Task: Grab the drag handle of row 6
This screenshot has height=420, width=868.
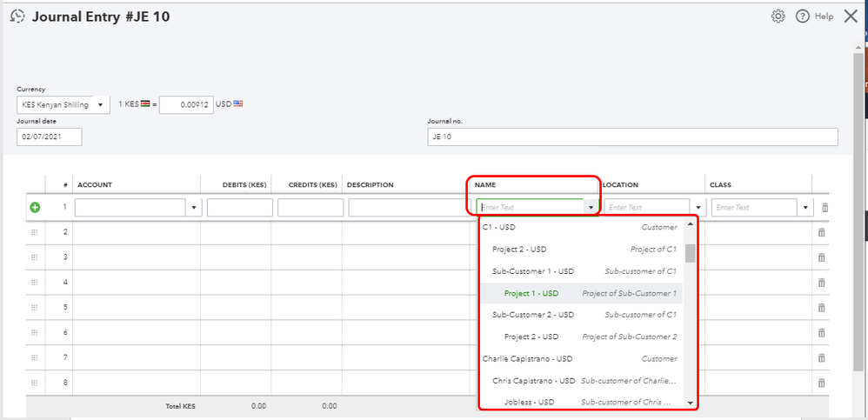Action: point(34,332)
